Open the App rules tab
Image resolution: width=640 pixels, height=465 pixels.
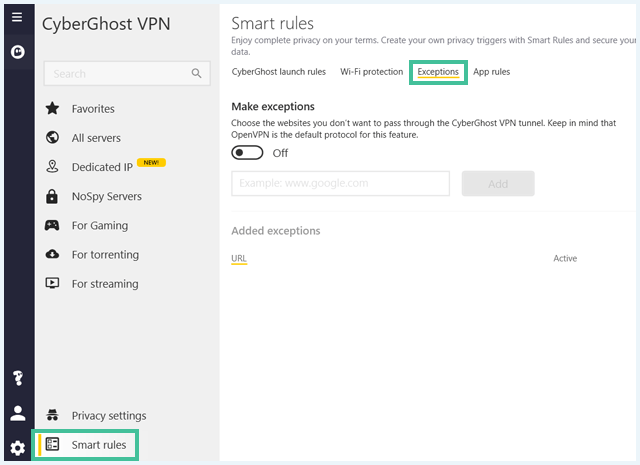click(491, 72)
